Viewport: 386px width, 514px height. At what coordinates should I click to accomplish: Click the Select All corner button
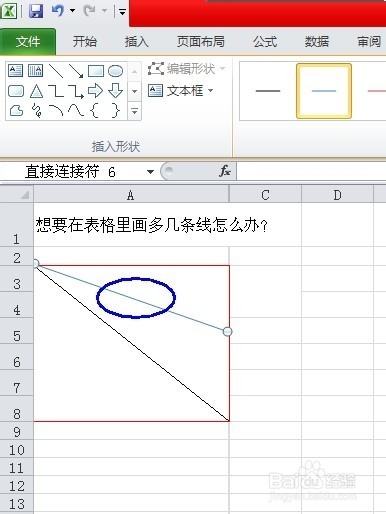click(17, 195)
